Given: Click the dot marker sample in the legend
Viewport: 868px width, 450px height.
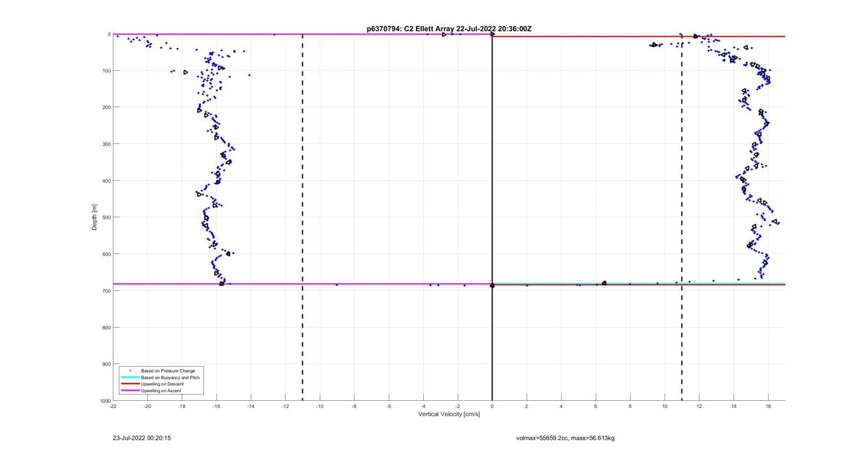Looking at the screenshot, I should (x=129, y=370).
